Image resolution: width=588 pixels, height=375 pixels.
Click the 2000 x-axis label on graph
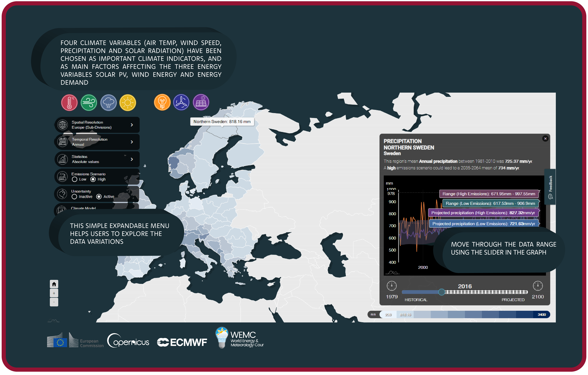click(x=423, y=267)
